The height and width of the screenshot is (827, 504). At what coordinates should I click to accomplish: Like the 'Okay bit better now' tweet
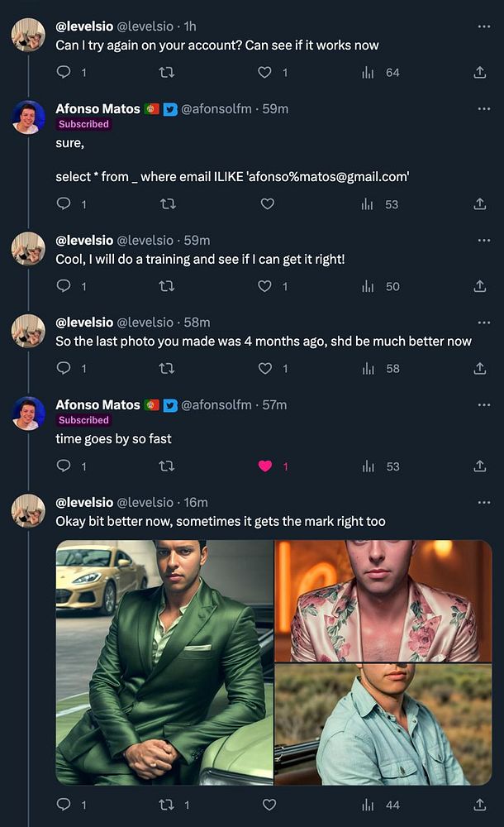[x=269, y=805]
